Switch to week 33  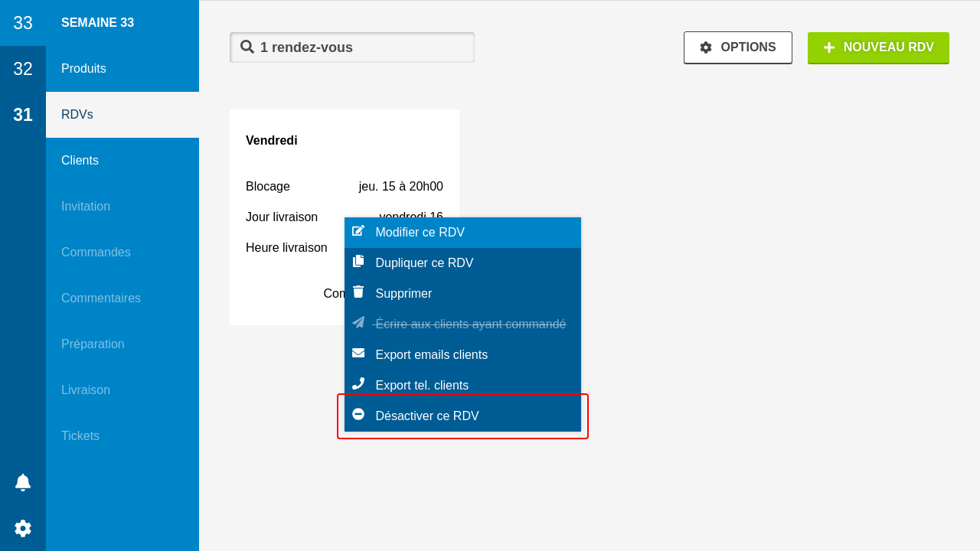point(23,23)
